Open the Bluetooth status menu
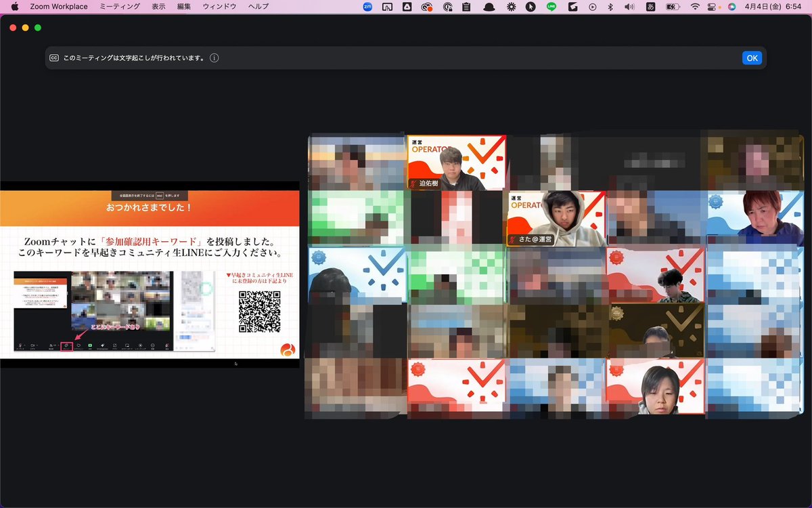 coord(610,7)
